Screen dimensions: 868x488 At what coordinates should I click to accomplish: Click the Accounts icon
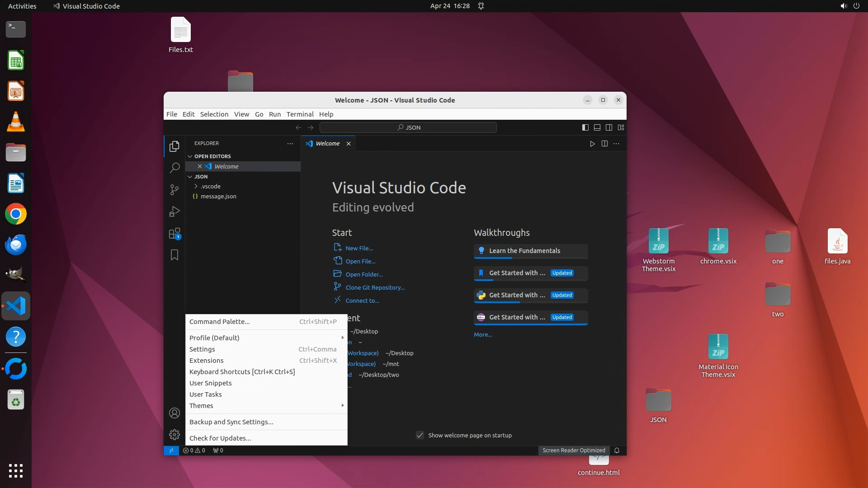(x=174, y=413)
